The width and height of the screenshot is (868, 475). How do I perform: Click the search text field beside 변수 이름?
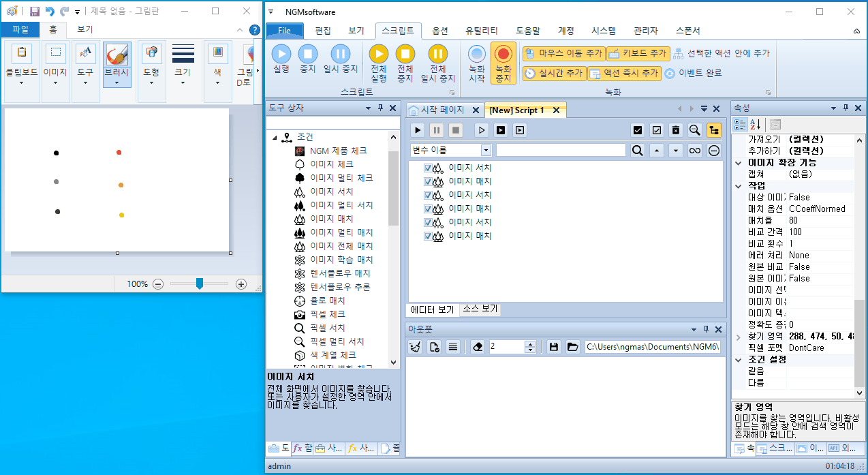pos(561,151)
